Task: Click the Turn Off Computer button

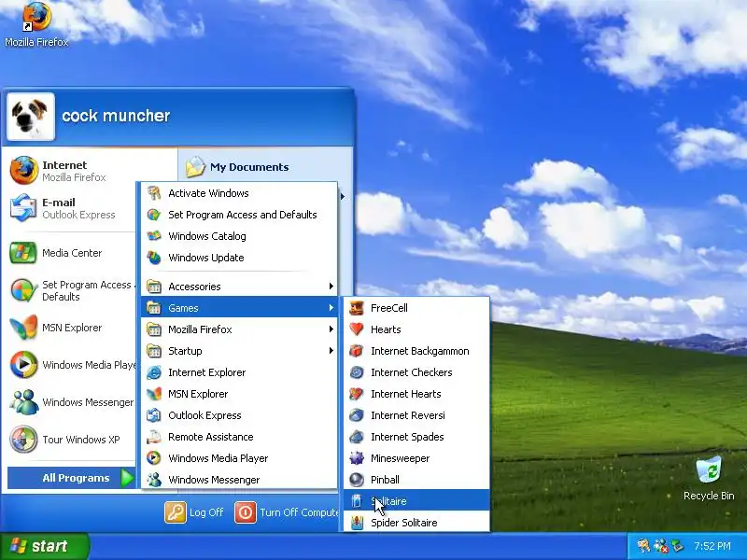Action: point(287,512)
